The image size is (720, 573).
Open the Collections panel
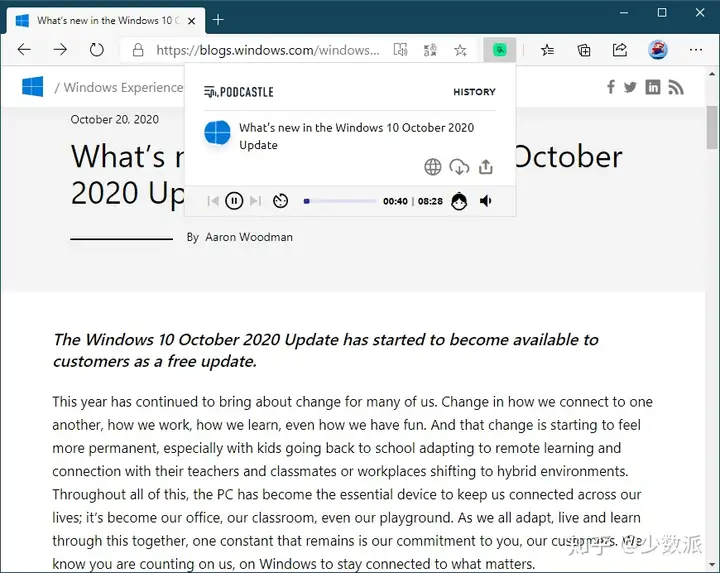click(x=584, y=50)
